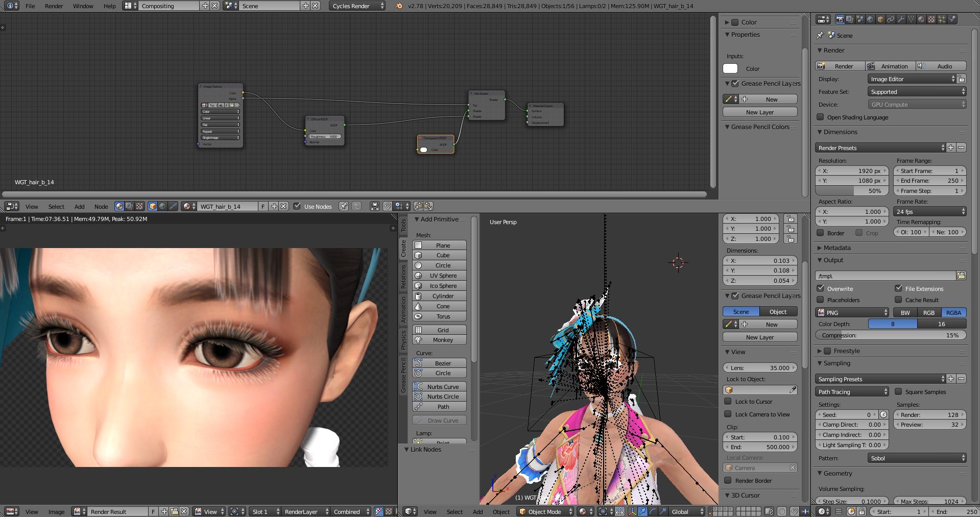This screenshot has width=980, height=517.
Task: Pin the node tree in node editor
Action: pos(343,206)
